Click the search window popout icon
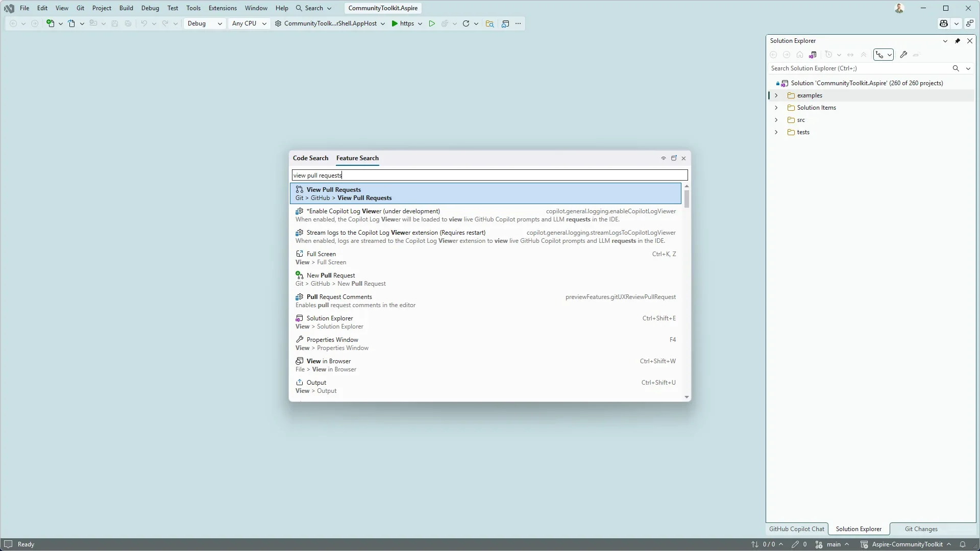Image resolution: width=980 pixels, height=551 pixels. (x=674, y=158)
